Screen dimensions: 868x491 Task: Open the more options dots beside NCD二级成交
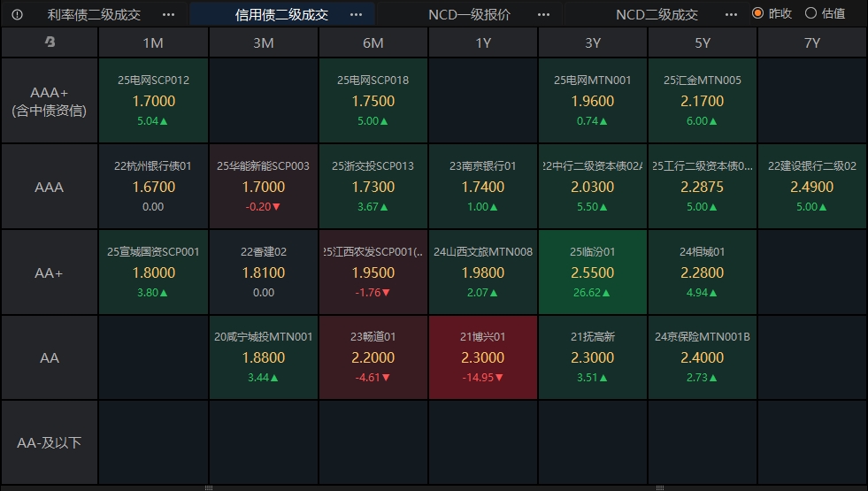(x=731, y=14)
